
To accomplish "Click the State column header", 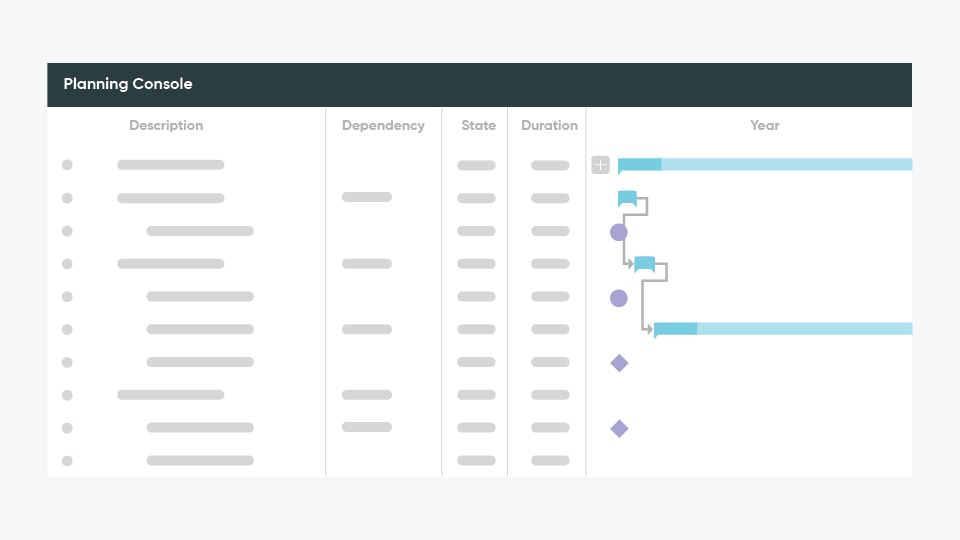I will pos(478,126).
